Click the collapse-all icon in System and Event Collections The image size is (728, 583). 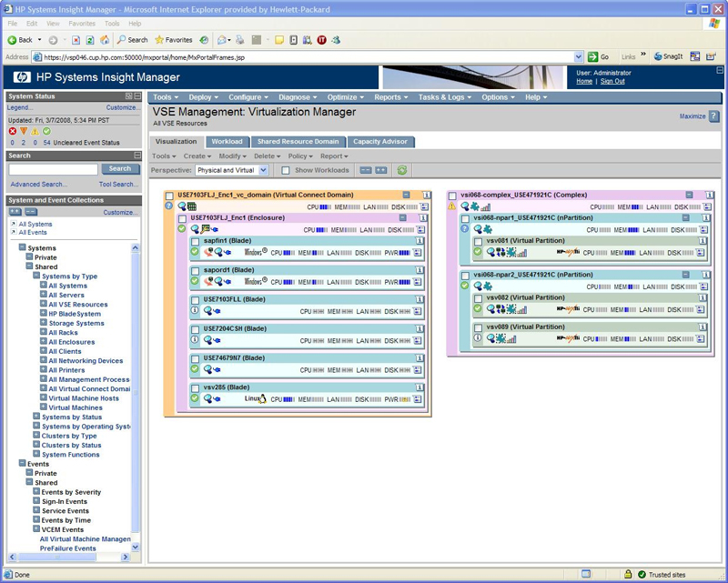(x=31, y=212)
